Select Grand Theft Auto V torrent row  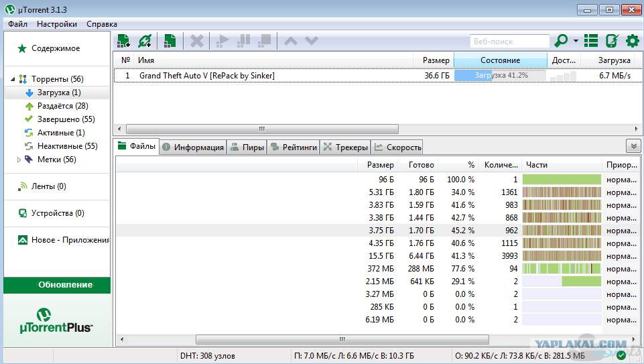coord(378,76)
